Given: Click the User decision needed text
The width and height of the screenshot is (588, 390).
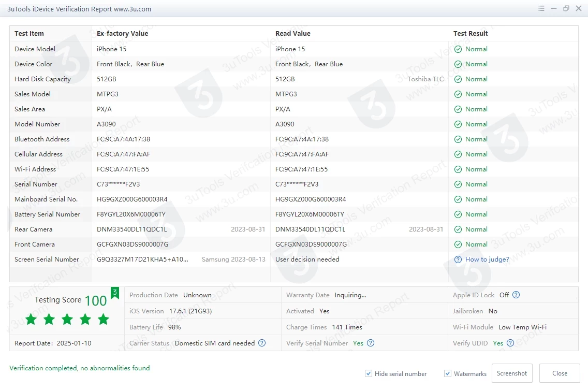Looking at the screenshot, I should click(x=307, y=259).
